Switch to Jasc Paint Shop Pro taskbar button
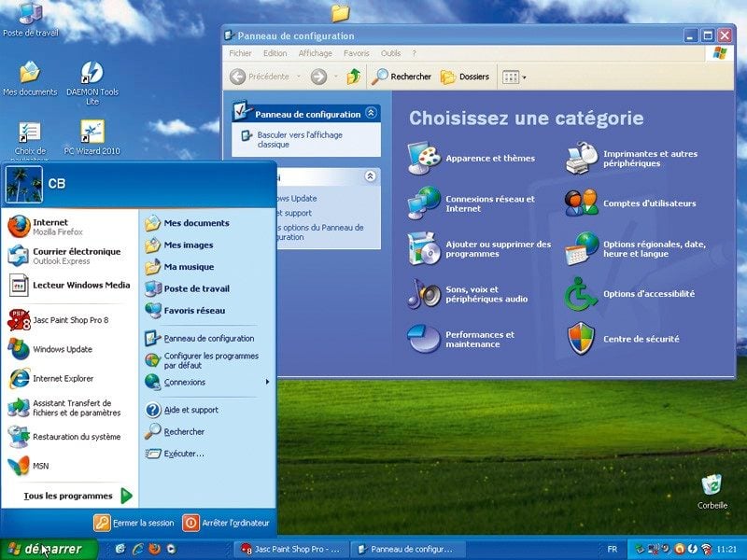The width and height of the screenshot is (747, 560). pos(290,549)
